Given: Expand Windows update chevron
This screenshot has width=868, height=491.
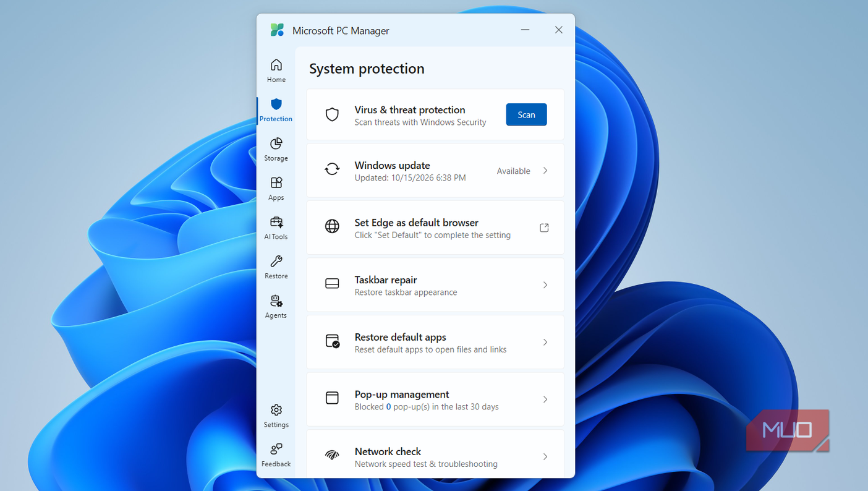Looking at the screenshot, I should pyautogui.click(x=545, y=171).
